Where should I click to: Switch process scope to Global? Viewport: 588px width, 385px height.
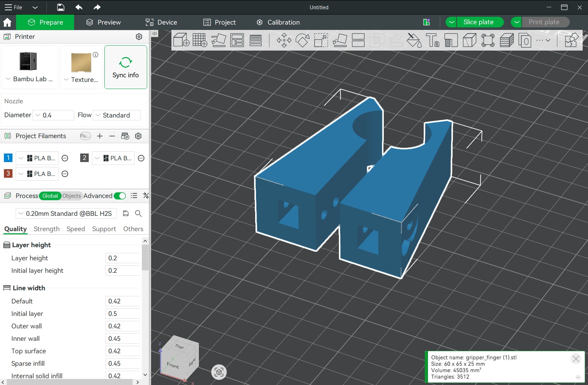(50, 196)
